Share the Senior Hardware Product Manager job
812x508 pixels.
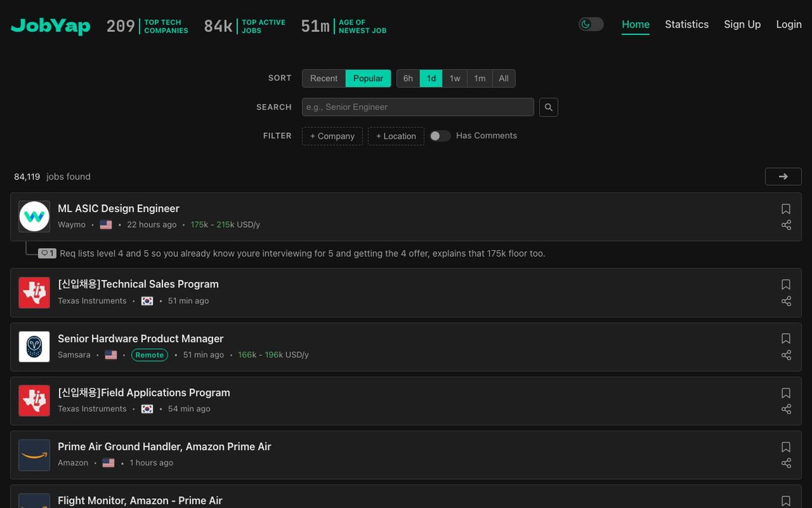pos(786,355)
